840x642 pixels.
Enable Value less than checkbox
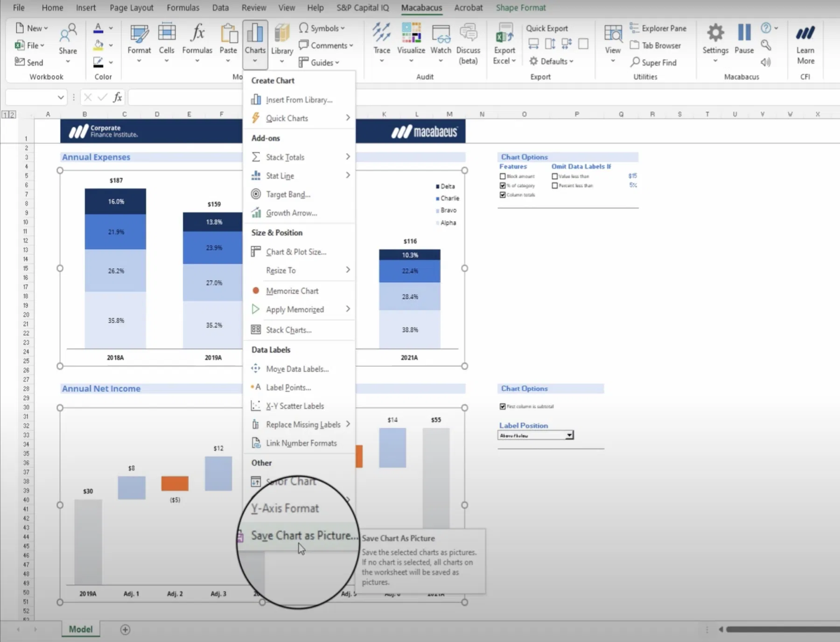point(555,176)
